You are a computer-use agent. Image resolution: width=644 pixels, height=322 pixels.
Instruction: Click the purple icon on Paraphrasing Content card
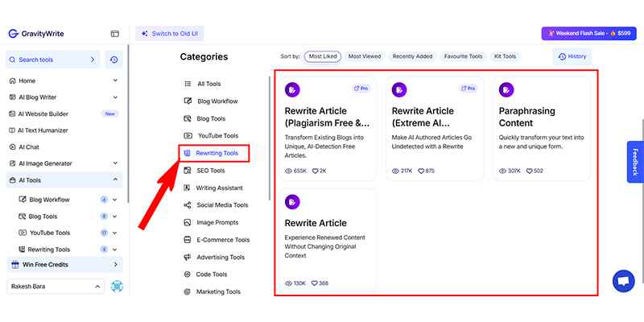click(x=506, y=89)
